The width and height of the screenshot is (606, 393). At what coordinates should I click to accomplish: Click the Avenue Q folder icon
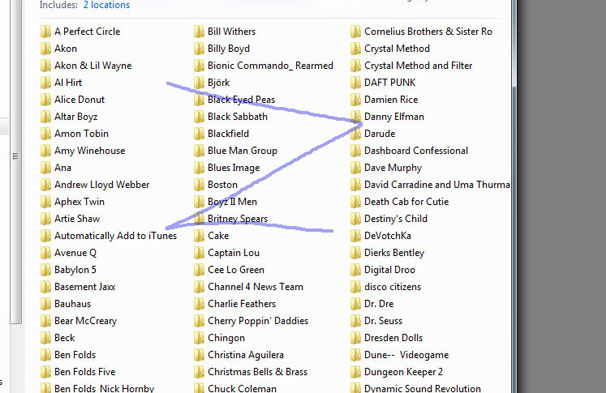[x=46, y=252]
